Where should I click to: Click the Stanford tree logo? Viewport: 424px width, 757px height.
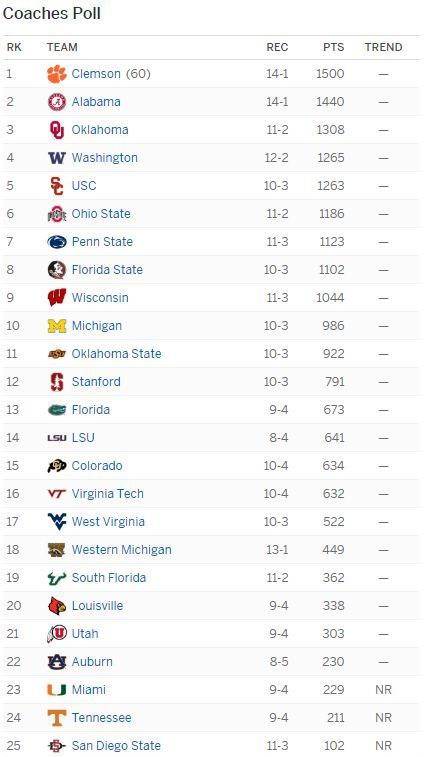pos(57,382)
